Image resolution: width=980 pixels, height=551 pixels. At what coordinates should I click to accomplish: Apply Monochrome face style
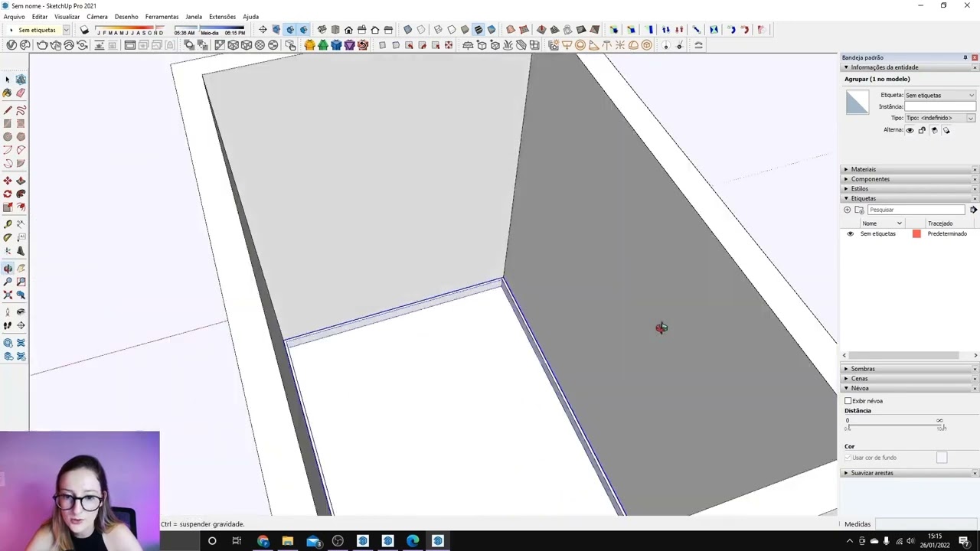tap(492, 30)
